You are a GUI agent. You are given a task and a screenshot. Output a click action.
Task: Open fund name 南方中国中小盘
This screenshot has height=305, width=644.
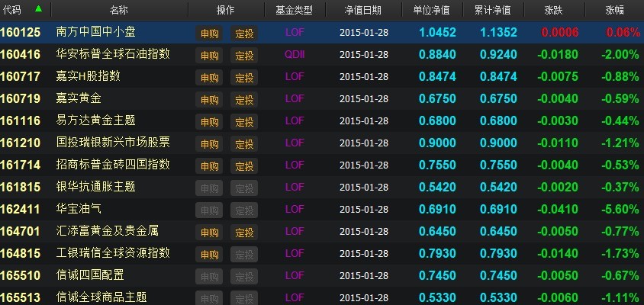(x=95, y=31)
